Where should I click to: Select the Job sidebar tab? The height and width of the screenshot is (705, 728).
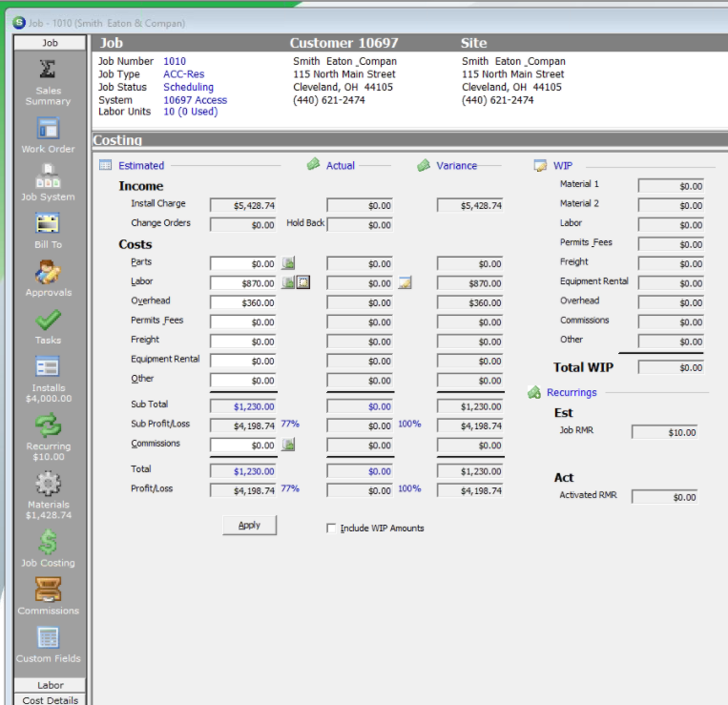coord(51,43)
